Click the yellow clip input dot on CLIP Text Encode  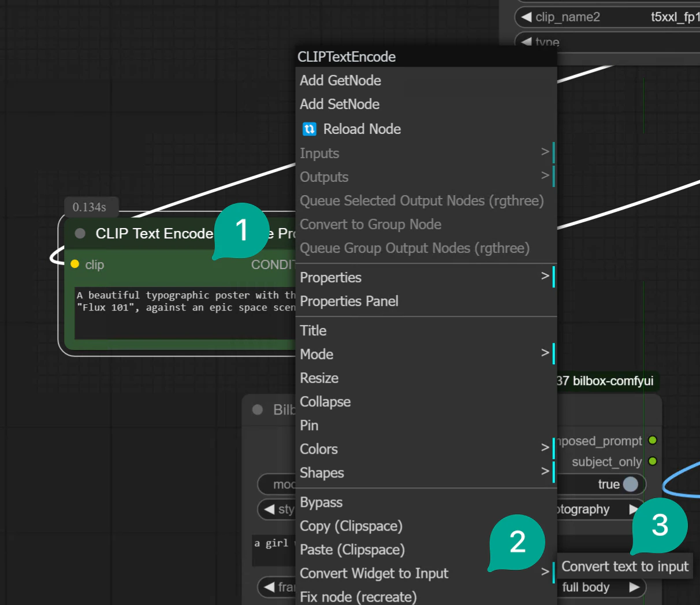75,264
